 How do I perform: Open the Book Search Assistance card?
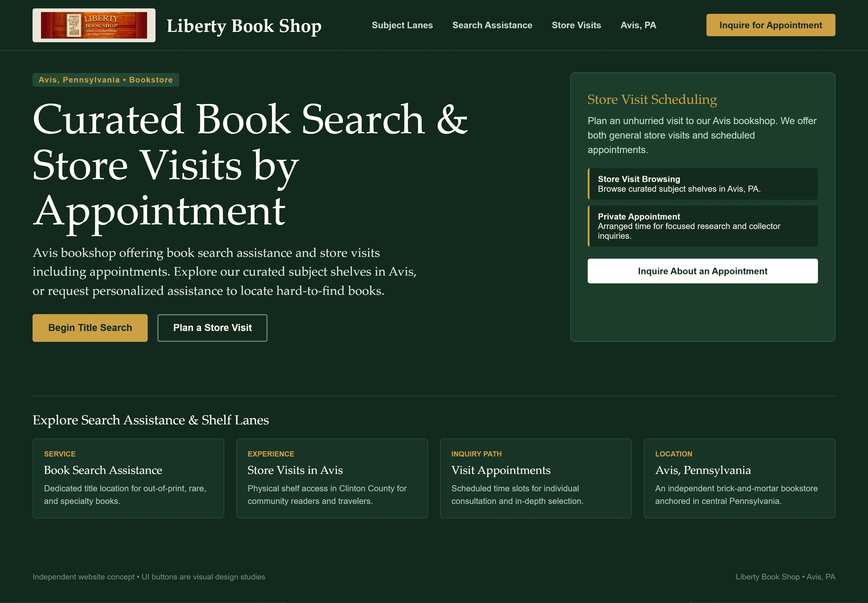[x=128, y=478]
